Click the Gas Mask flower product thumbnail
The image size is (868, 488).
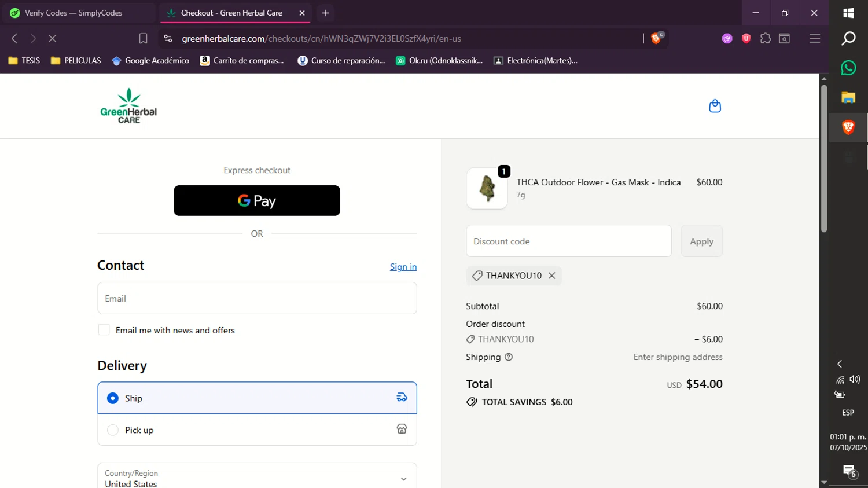(x=487, y=188)
